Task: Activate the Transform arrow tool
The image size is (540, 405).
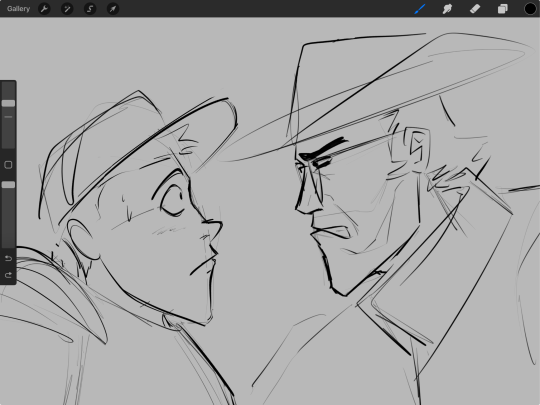Action: tap(113, 9)
